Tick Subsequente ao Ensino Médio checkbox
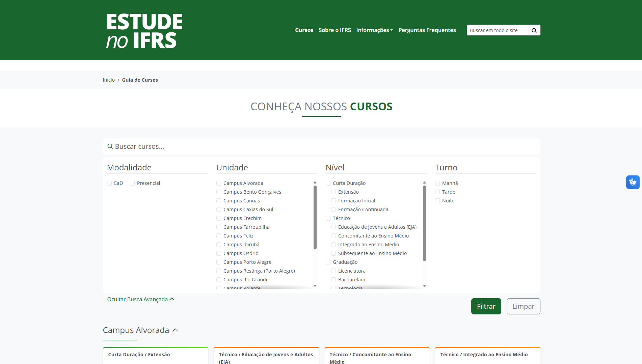This screenshot has height=364, width=642. tap(333, 253)
